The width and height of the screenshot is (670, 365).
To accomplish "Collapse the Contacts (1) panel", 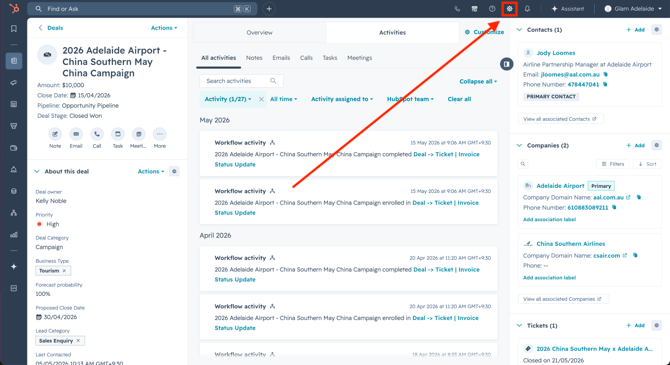I will point(519,30).
